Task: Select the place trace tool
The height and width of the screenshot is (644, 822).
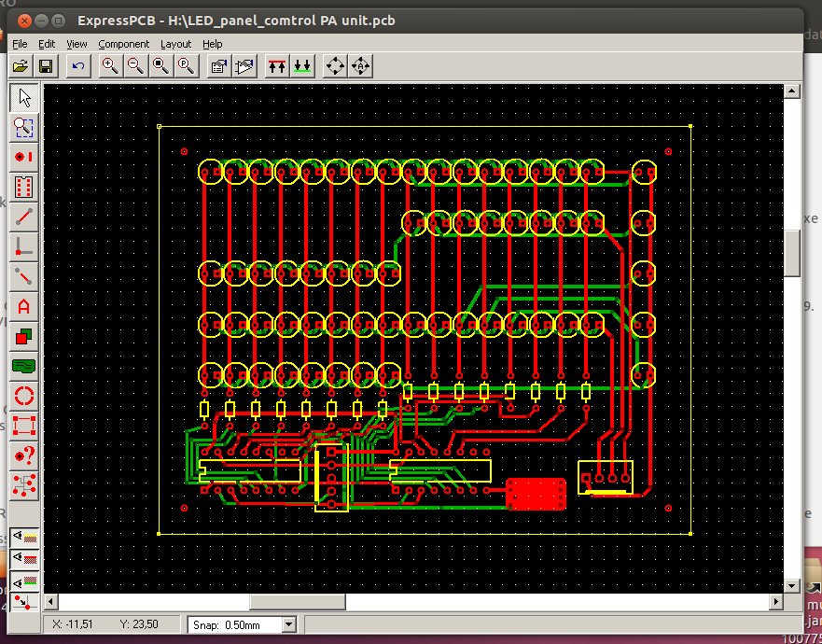Action: click(24, 217)
